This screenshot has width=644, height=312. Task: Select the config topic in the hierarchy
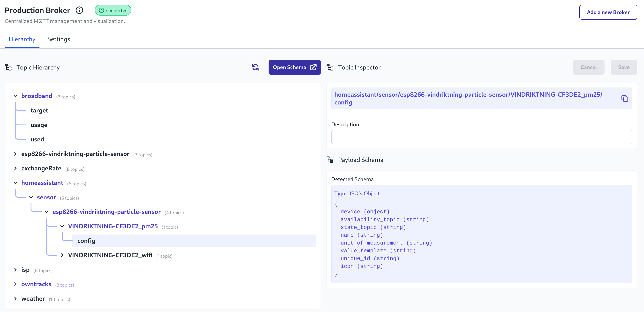86,241
